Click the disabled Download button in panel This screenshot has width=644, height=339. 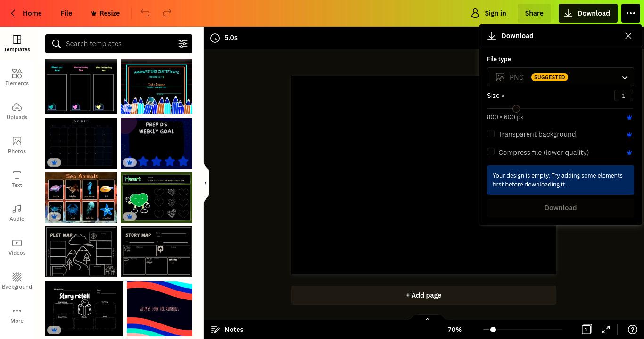coord(561,208)
